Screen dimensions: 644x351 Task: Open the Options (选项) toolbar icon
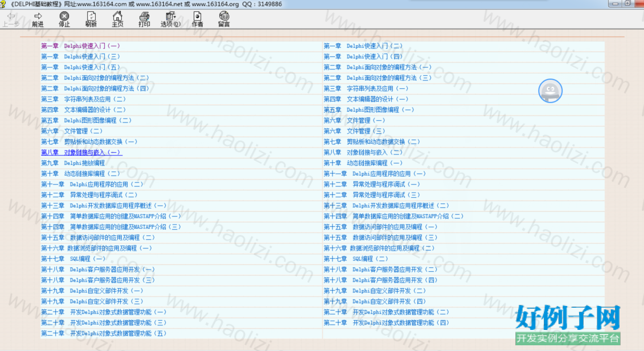(x=170, y=19)
